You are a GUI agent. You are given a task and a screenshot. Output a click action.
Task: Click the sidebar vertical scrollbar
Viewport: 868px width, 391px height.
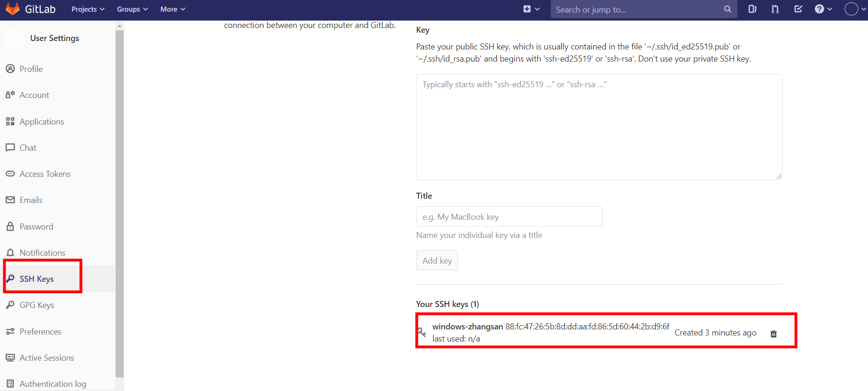pyautogui.click(x=119, y=203)
